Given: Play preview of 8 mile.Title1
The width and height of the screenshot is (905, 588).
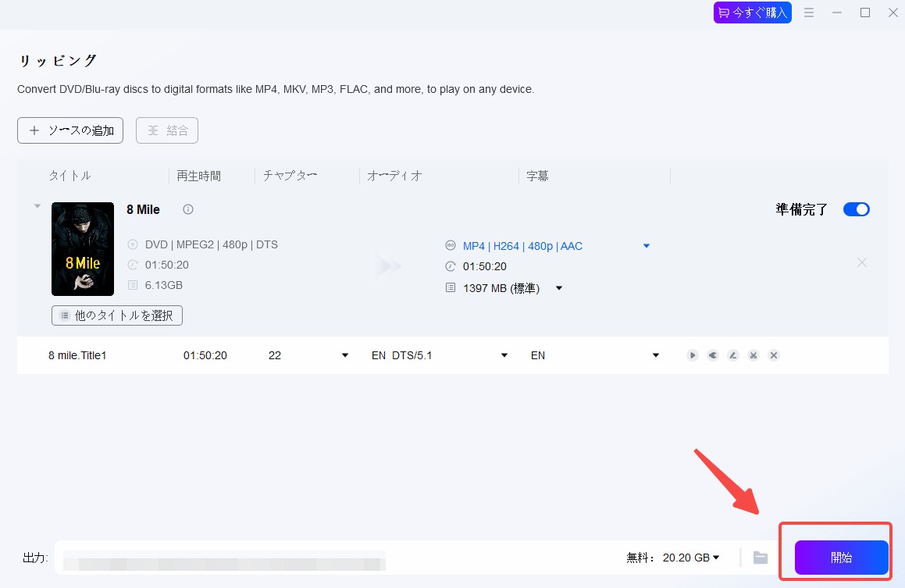Looking at the screenshot, I should coord(692,355).
